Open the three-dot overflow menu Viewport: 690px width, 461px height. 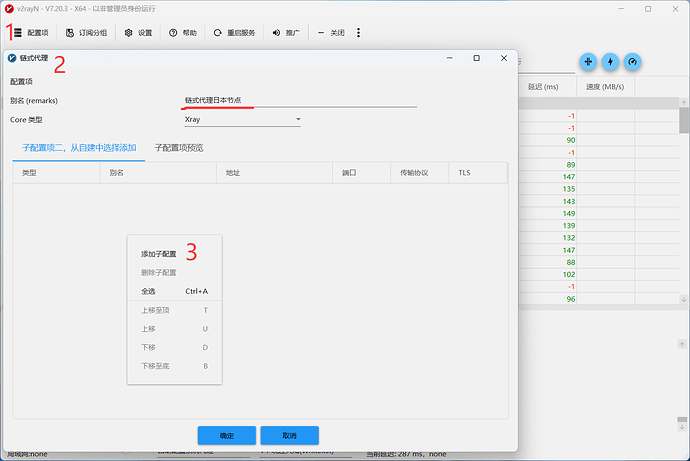(358, 33)
